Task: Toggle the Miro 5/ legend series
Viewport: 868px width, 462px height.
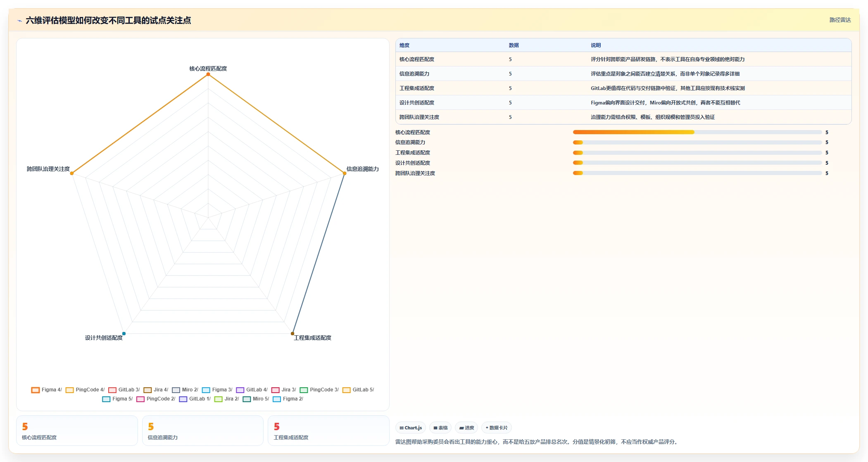Action: click(x=256, y=399)
